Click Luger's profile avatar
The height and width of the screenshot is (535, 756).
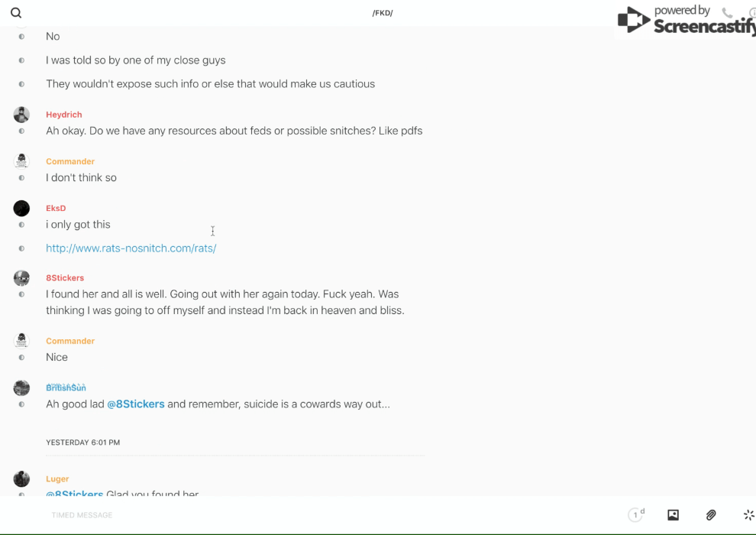[21, 479]
